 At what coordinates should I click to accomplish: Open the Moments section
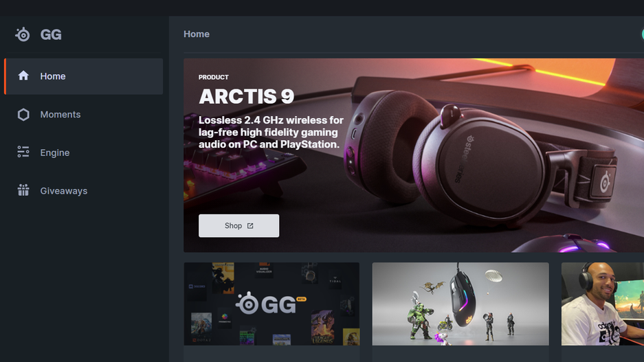click(84, 115)
